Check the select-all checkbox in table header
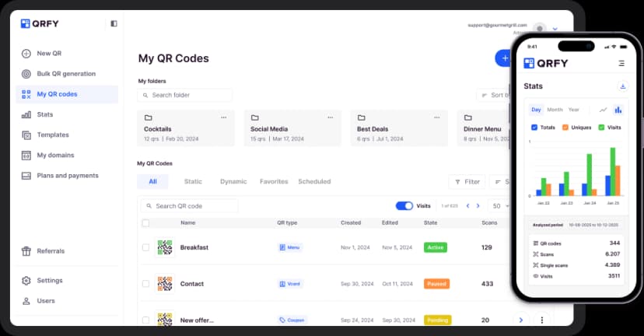This screenshot has height=336, width=644. [x=145, y=223]
